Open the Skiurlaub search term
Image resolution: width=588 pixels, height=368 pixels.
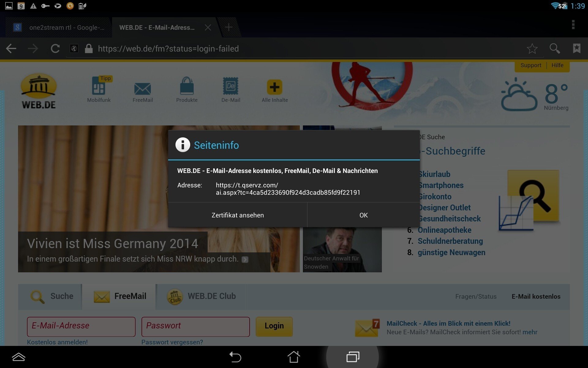click(434, 174)
